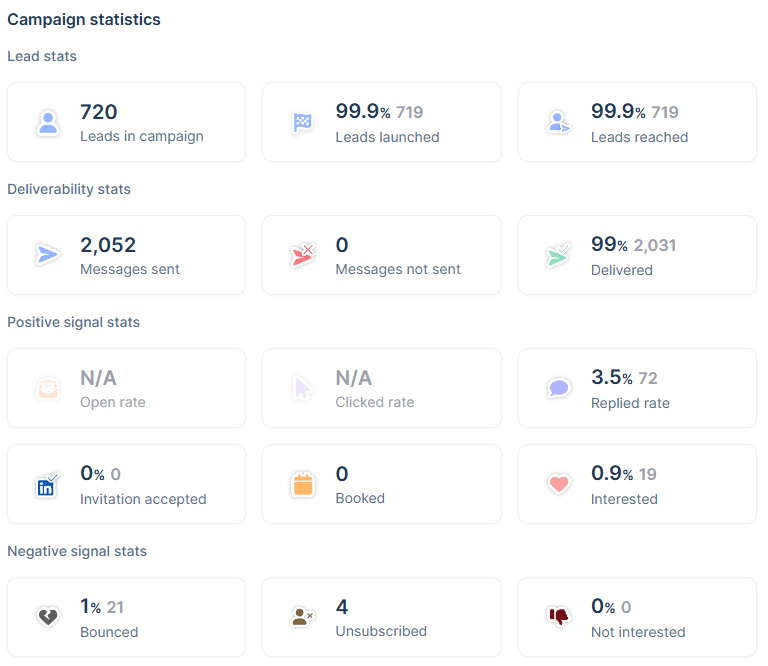Click the N/A Clicked rate value
768x666 pixels.
pos(354,378)
